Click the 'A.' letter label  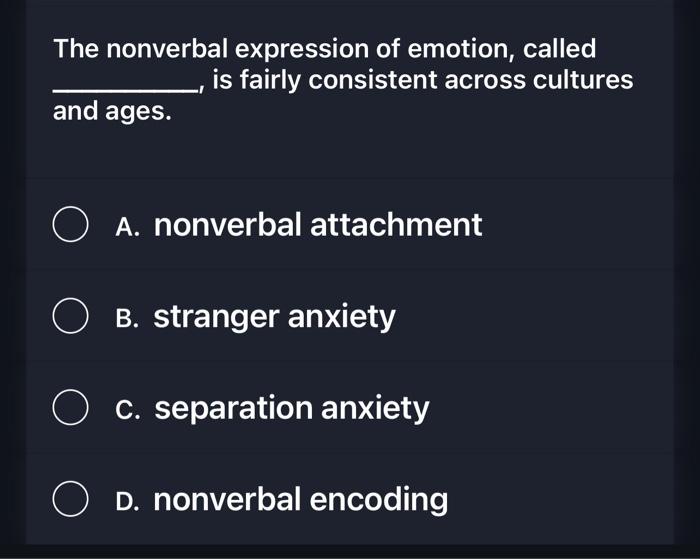click(x=127, y=227)
